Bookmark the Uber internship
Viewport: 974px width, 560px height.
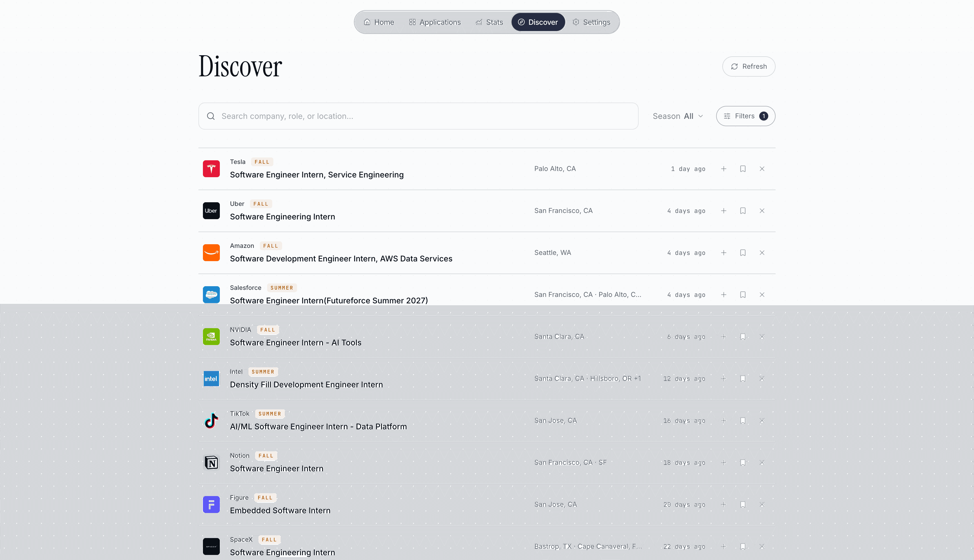[x=743, y=211]
